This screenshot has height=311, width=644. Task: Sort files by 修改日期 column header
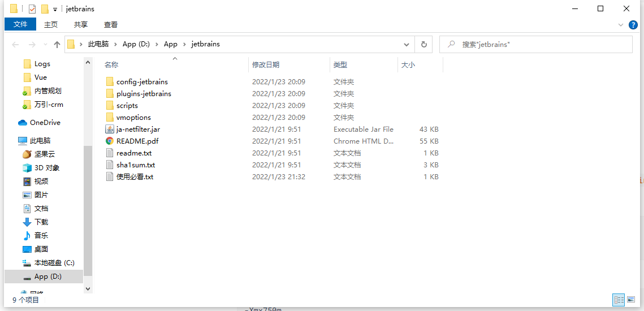266,65
